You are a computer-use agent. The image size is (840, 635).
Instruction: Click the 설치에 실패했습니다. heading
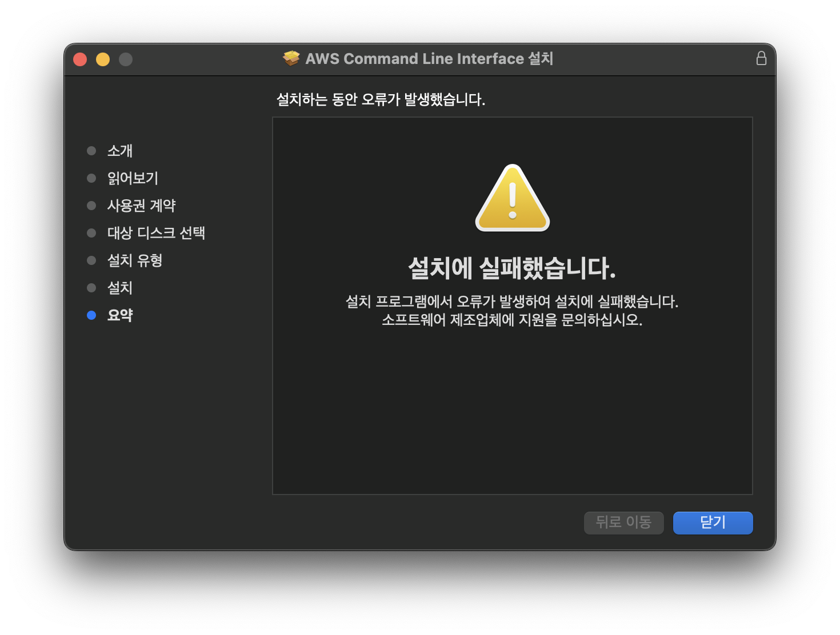512,268
